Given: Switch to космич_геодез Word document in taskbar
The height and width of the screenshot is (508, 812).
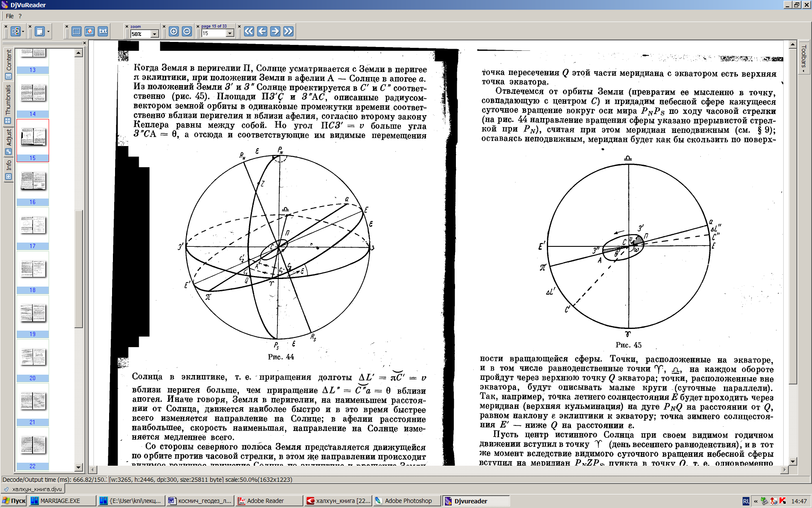Looking at the screenshot, I should click(200, 501).
